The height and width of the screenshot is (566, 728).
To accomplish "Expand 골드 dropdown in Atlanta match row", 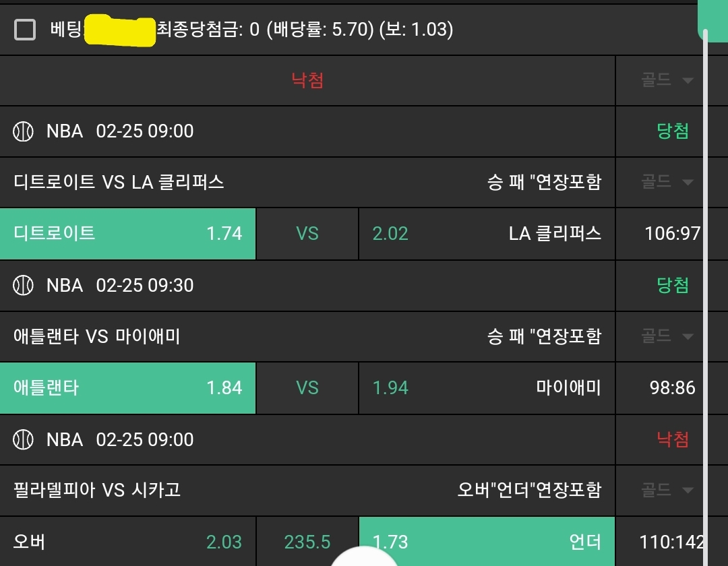I will click(667, 336).
